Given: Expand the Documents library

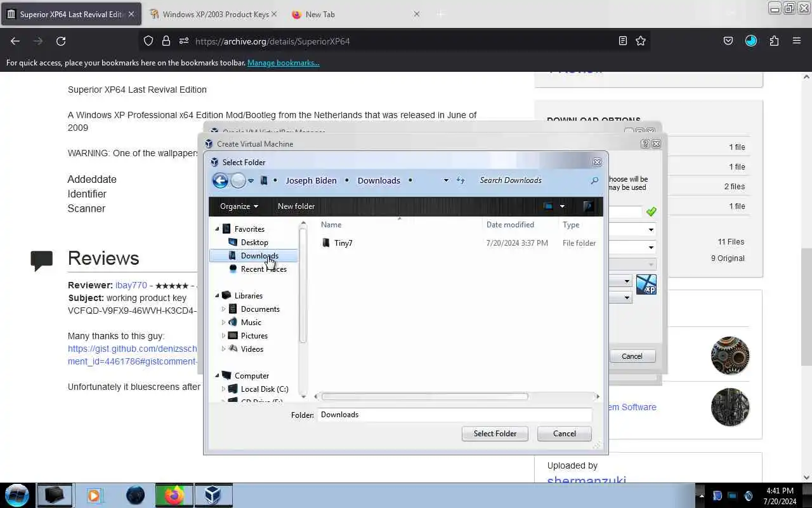Looking at the screenshot, I should 223,309.
